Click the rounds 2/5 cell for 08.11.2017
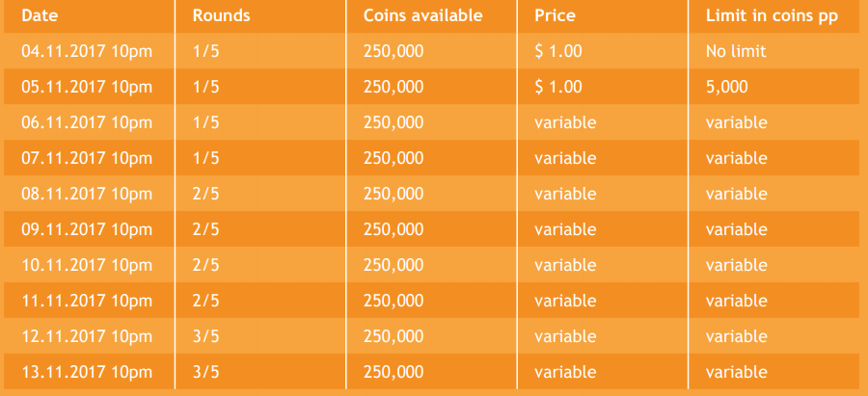Image resolution: width=868 pixels, height=396 pixels. [206, 194]
